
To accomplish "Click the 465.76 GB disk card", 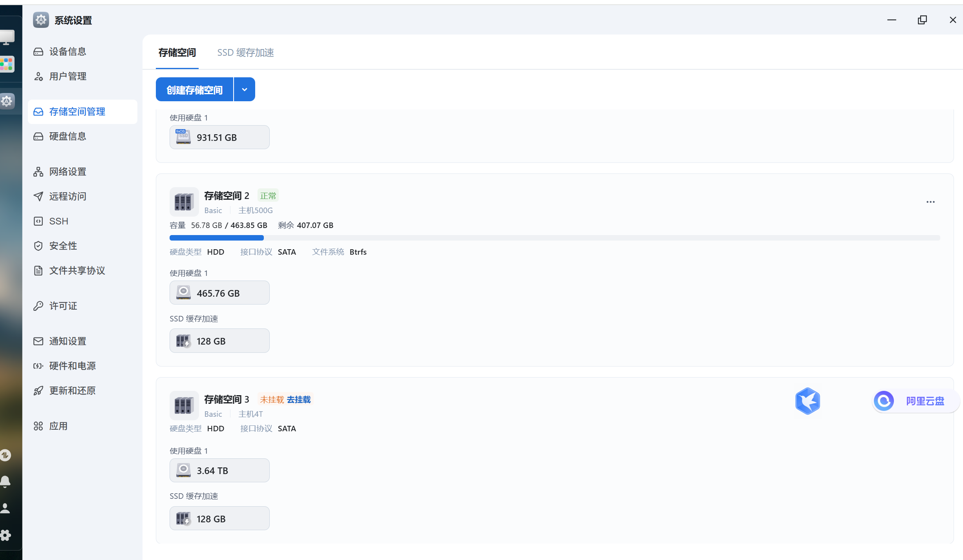I will pos(219,293).
